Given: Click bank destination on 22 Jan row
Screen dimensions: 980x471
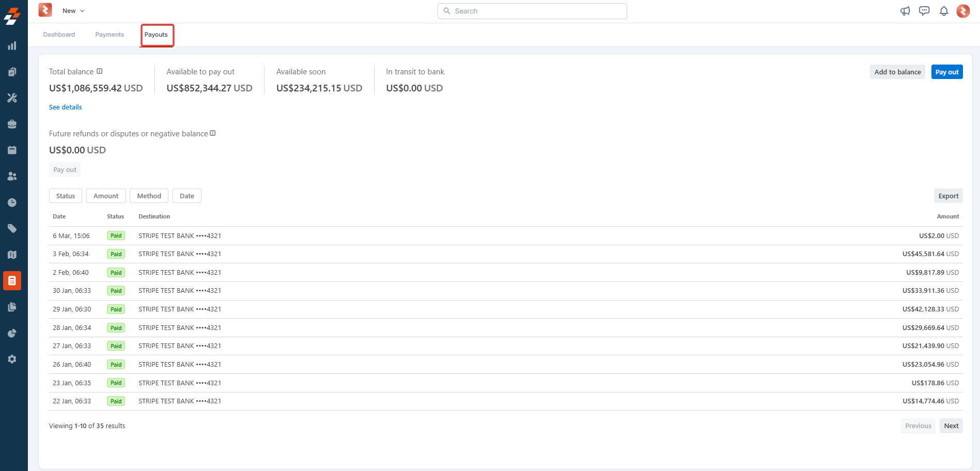Looking at the screenshot, I should click(180, 401).
